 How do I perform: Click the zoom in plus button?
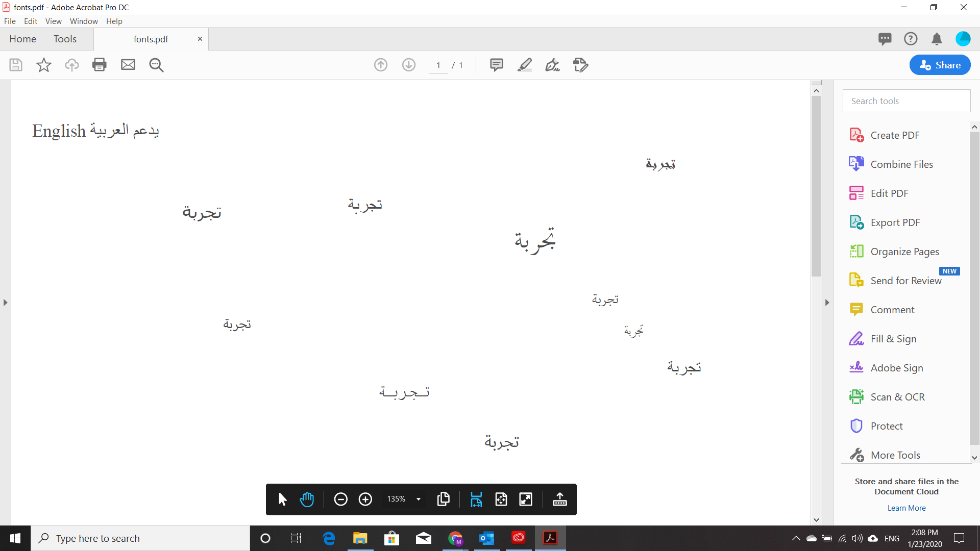[x=365, y=499]
